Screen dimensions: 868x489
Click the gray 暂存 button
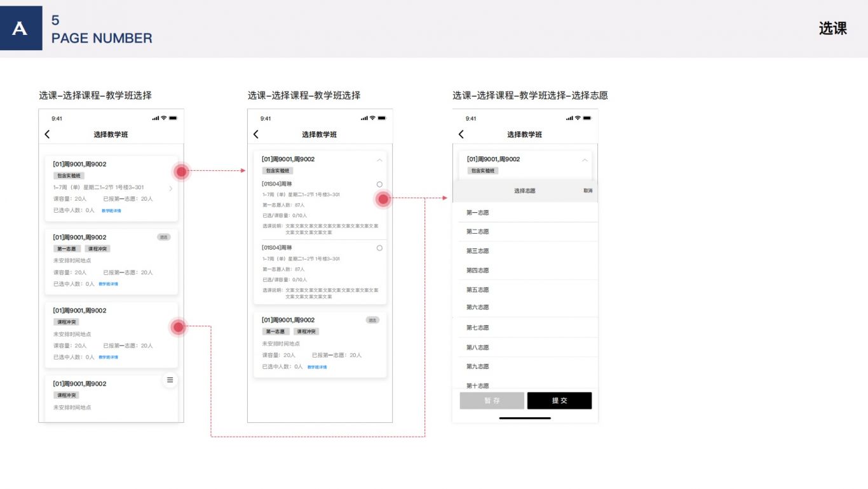pos(492,401)
